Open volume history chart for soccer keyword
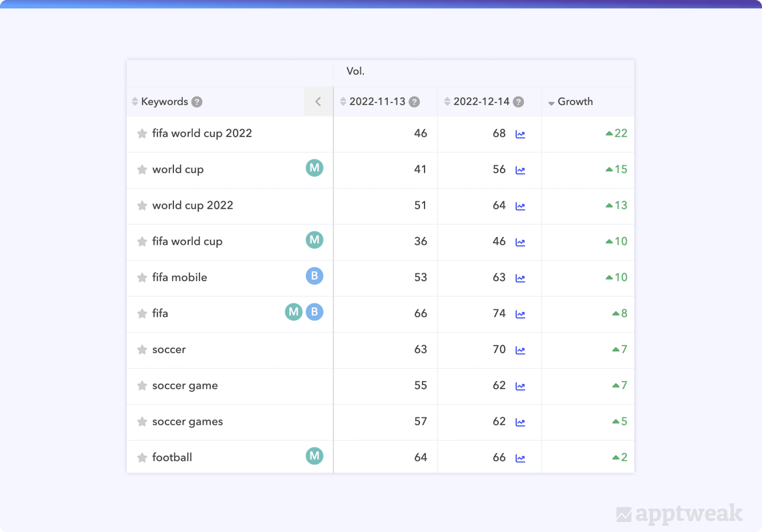Screen dimensions: 762x532 pos(520,350)
